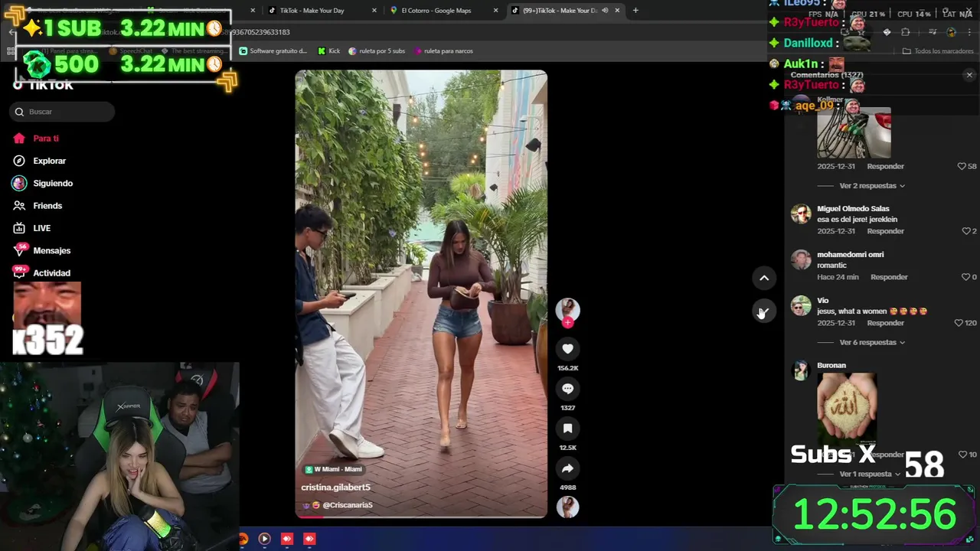The width and height of the screenshot is (980, 551).
Task: Follow creator with the red plus badge
Action: (x=567, y=322)
